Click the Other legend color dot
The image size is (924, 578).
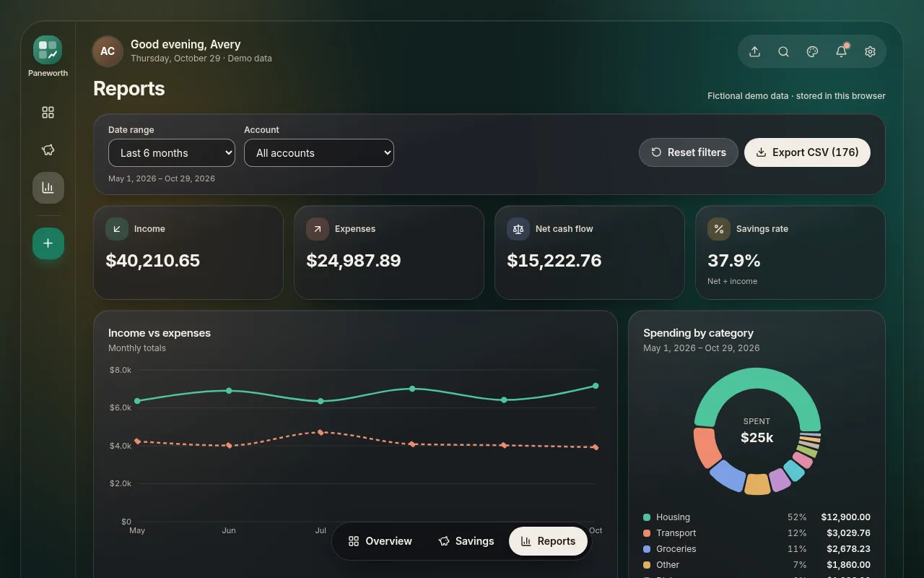[647, 565]
